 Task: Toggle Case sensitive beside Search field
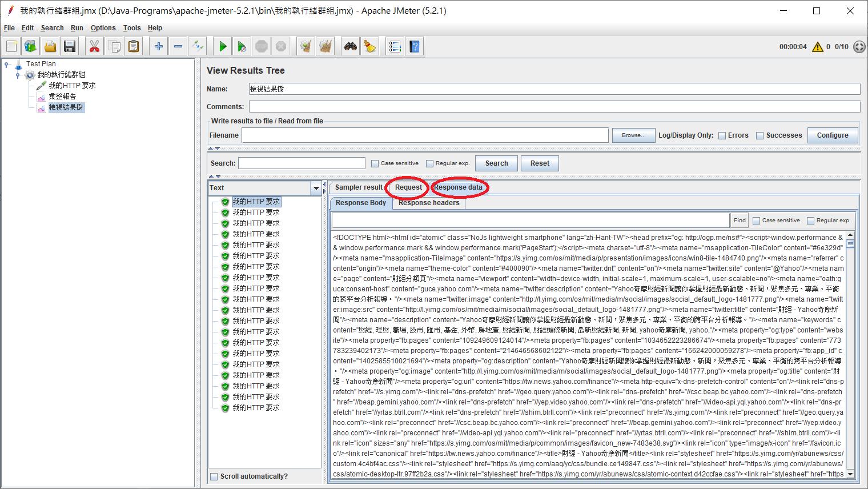click(375, 163)
